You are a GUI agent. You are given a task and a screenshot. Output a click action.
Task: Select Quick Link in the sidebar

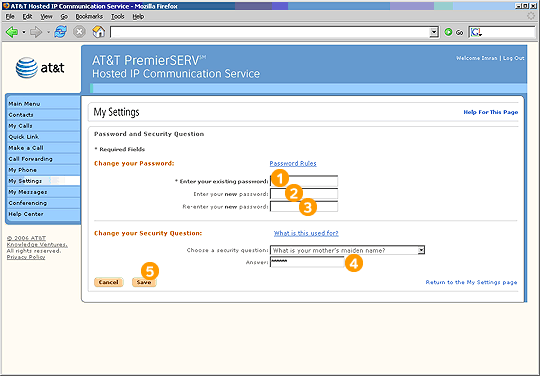tap(44, 137)
